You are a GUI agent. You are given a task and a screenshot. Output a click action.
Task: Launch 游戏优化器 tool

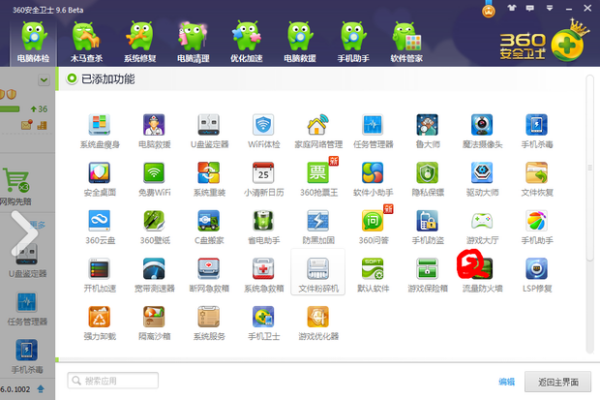tap(318, 323)
